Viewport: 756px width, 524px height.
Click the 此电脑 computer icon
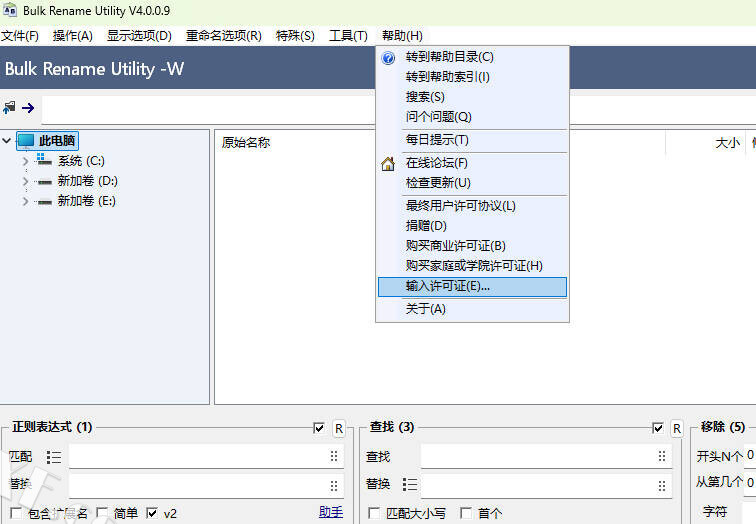click(26, 141)
